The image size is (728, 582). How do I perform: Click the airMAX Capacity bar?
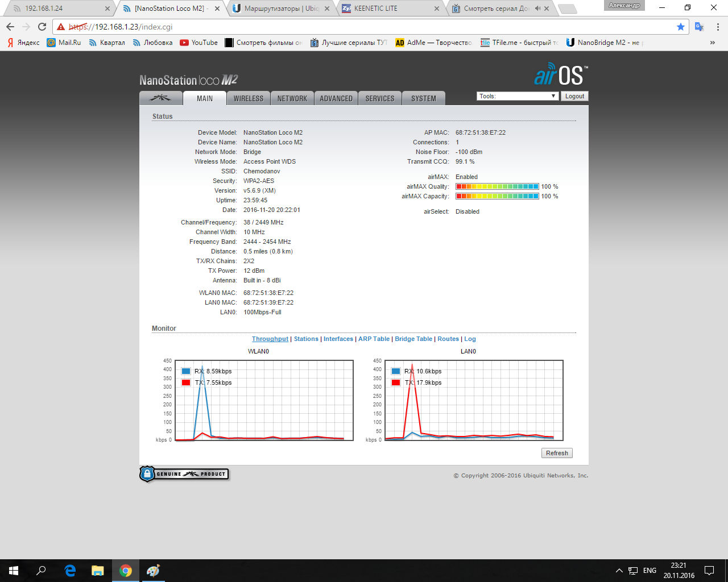pyautogui.click(x=497, y=196)
